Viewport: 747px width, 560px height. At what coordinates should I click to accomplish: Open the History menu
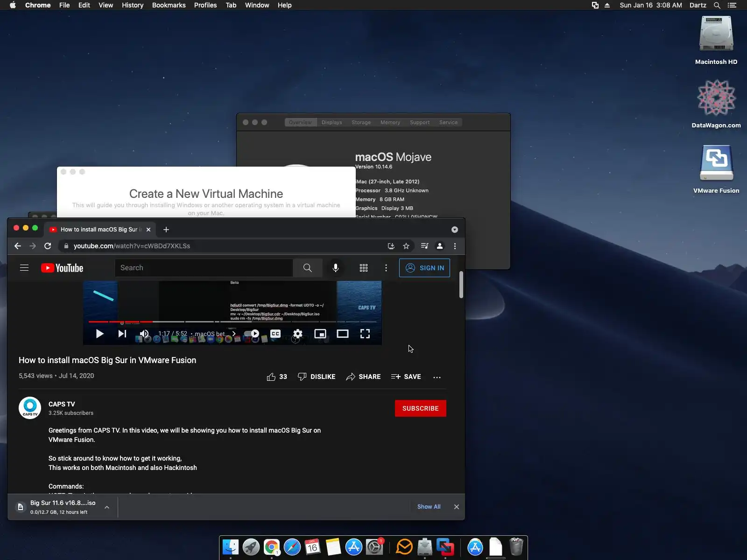133,5
